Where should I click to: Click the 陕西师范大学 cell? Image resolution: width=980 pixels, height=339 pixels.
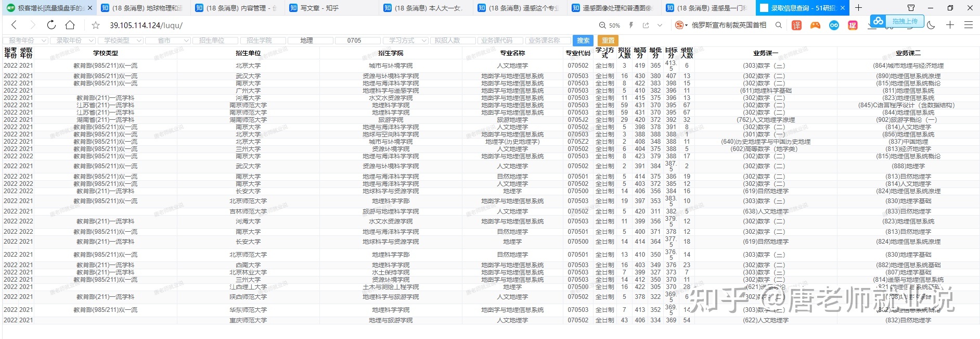pyautogui.click(x=248, y=297)
